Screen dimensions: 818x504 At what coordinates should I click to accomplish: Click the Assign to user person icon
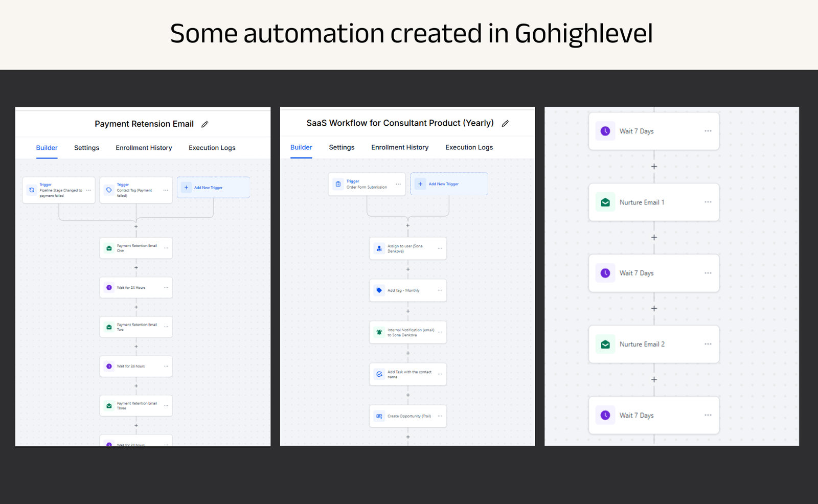(x=379, y=248)
